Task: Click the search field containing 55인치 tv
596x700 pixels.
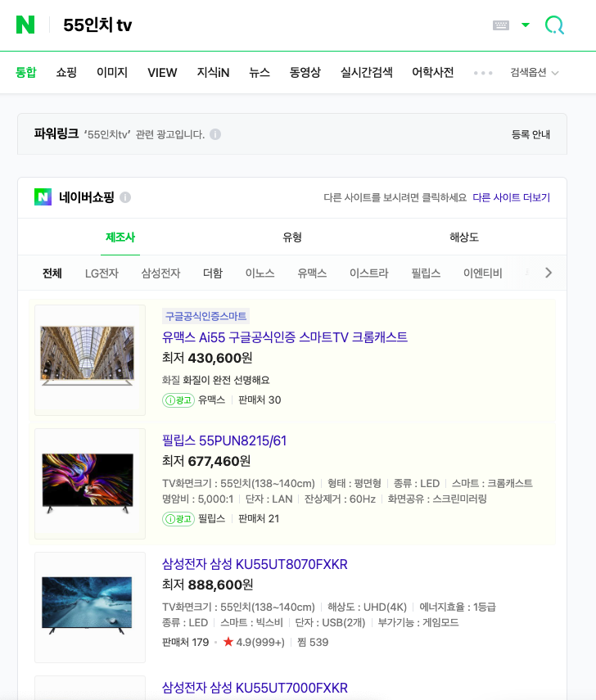Action: point(268,25)
